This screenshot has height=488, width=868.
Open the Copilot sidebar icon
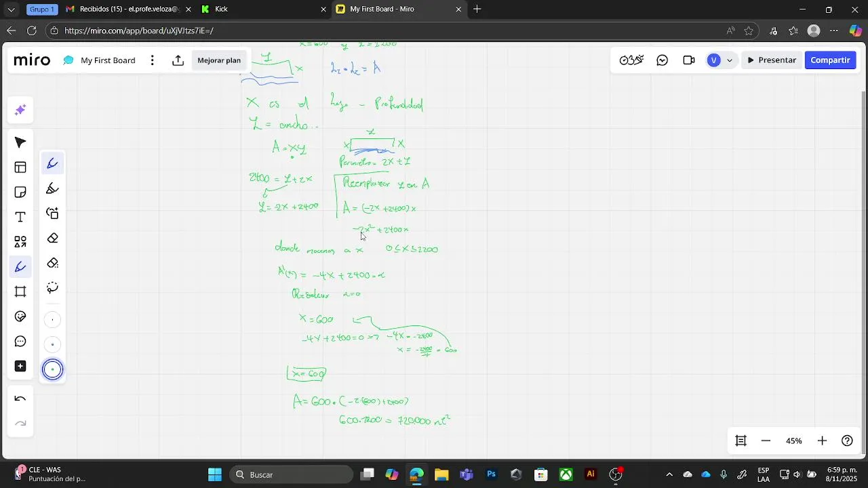[x=856, y=30]
